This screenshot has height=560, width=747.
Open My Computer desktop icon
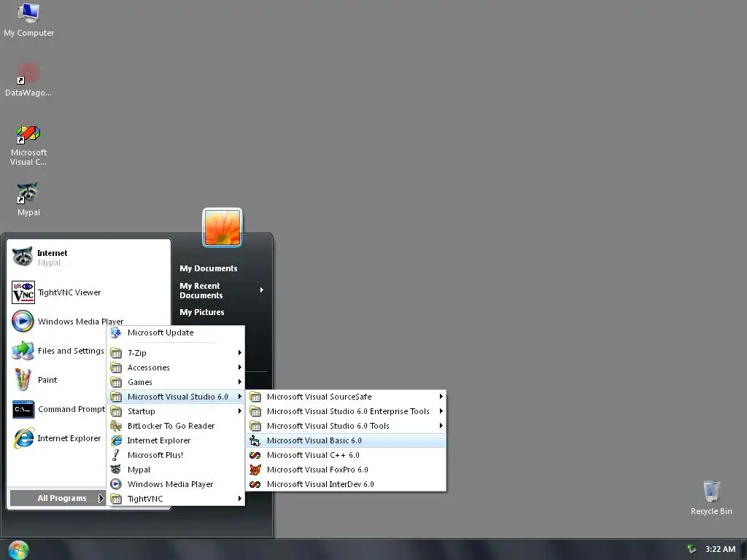coord(28,20)
